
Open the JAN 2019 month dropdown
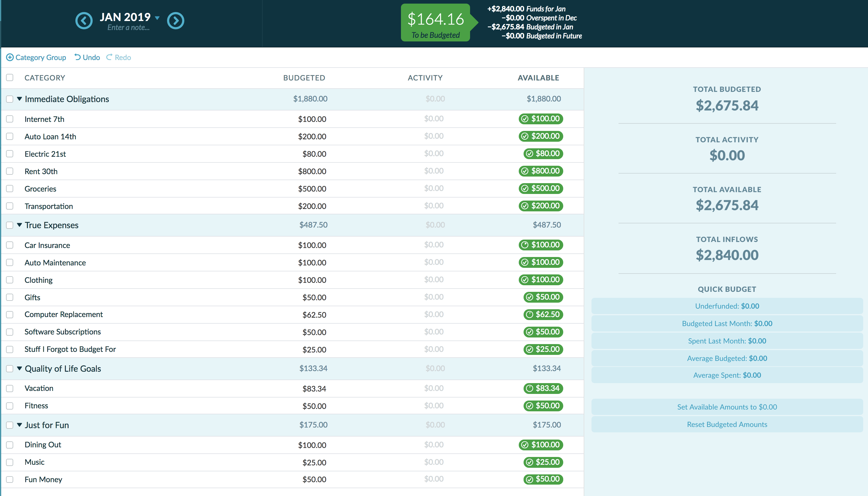click(157, 17)
